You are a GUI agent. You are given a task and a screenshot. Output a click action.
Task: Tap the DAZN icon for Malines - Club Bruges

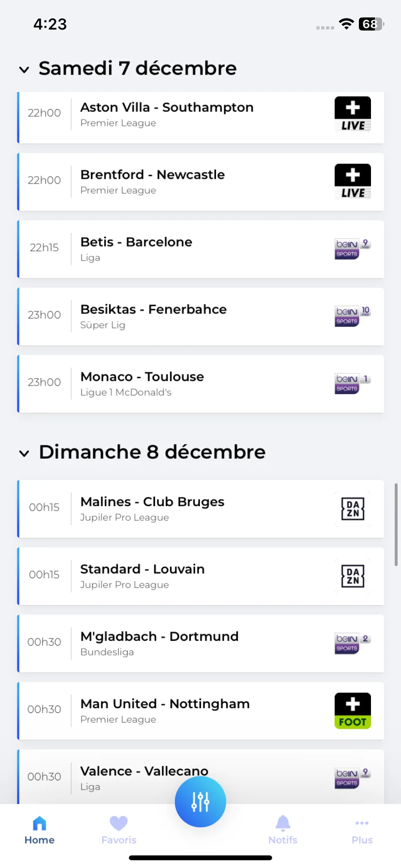tap(353, 509)
